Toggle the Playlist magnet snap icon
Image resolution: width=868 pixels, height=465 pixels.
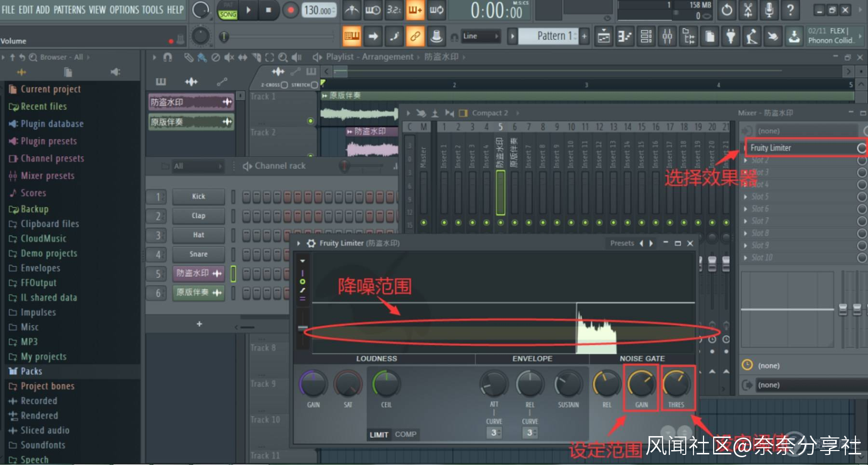pos(167,57)
